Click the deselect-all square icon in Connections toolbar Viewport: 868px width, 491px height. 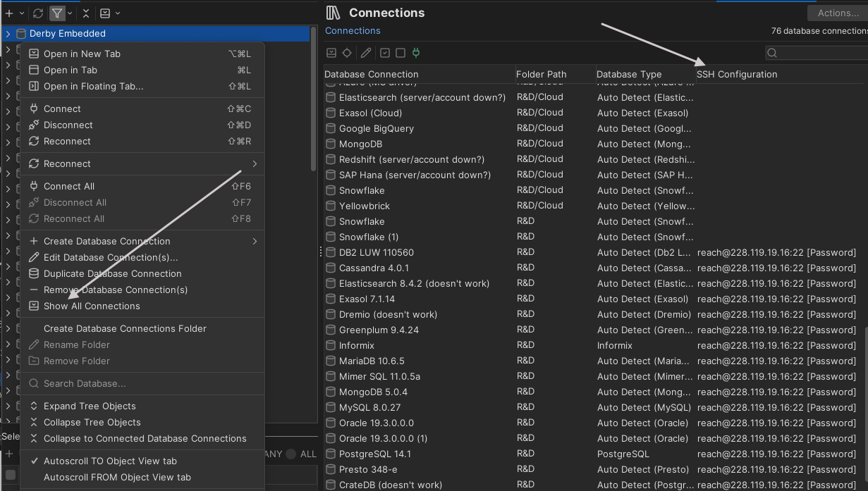click(x=399, y=52)
